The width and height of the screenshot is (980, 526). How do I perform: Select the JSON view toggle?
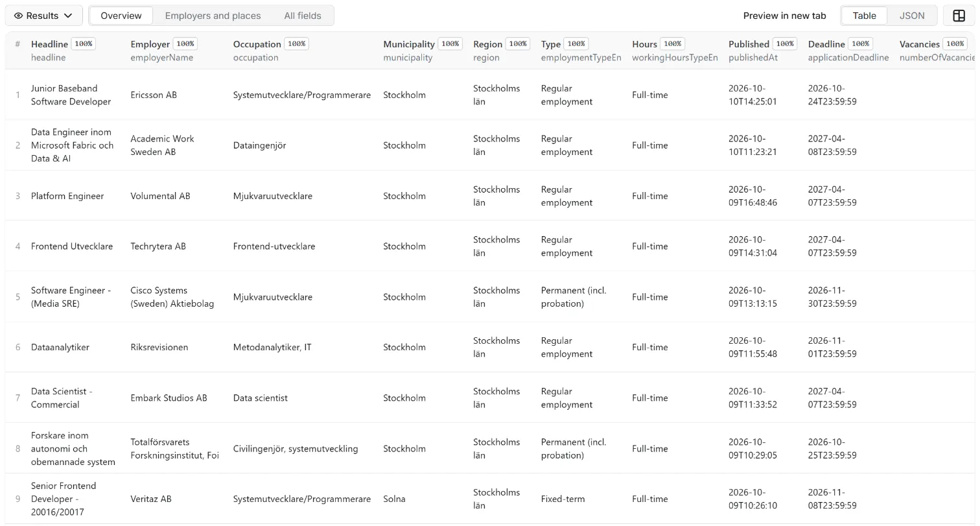pyautogui.click(x=912, y=16)
